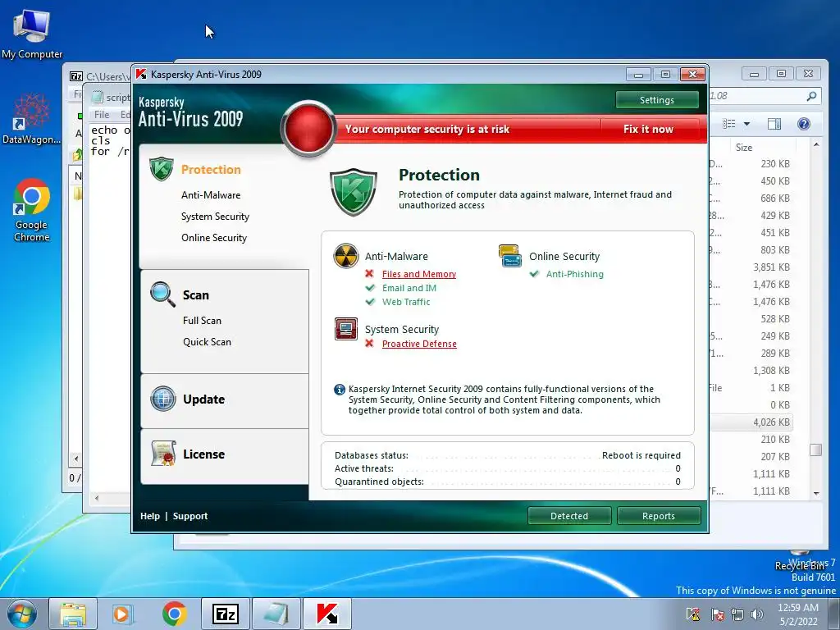Screen dimensions: 840x630
Task: Click the network tray icon
Action: coord(737,614)
